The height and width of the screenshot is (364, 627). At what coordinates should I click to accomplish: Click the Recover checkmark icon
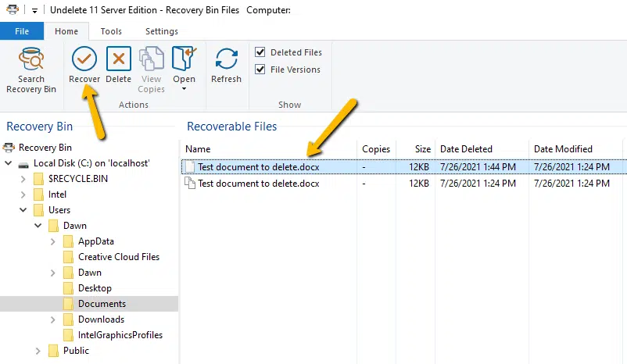click(84, 60)
